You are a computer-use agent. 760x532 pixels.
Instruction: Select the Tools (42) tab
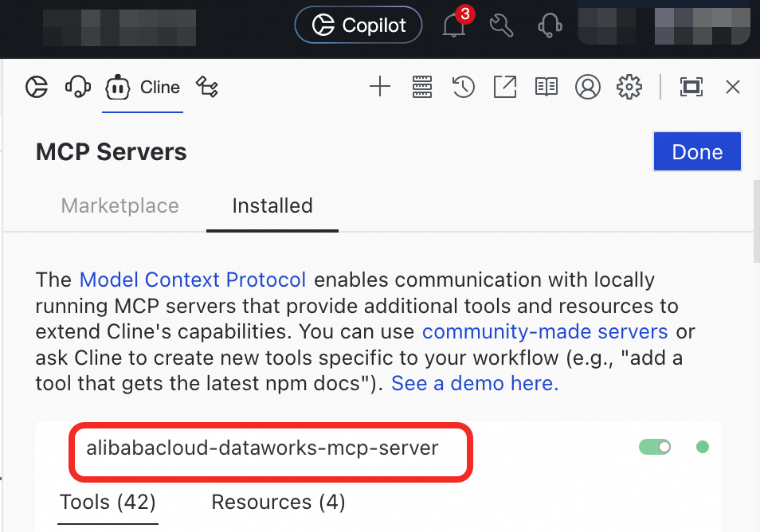coord(108,503)
